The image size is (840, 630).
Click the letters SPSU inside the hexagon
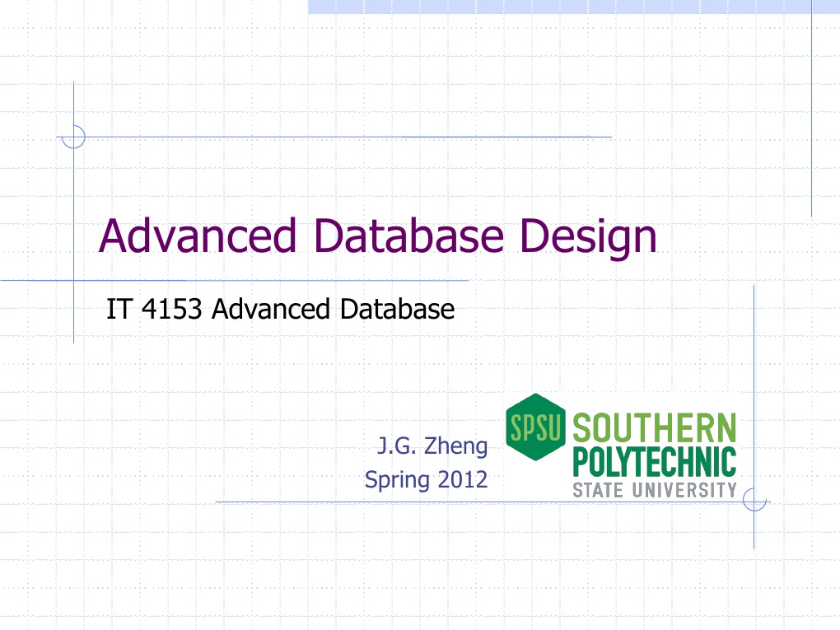coord(536,426)
